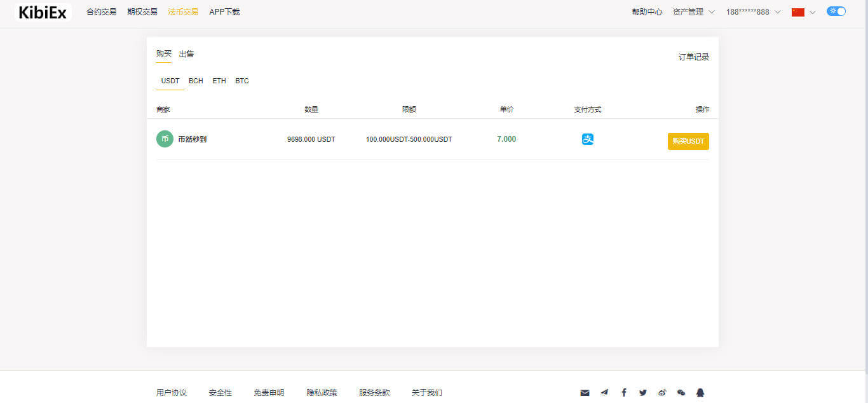Screen dimensions: 868x403
Task: Click limit 100.000USDT-500.000USDT
Action: coord(409,139)
